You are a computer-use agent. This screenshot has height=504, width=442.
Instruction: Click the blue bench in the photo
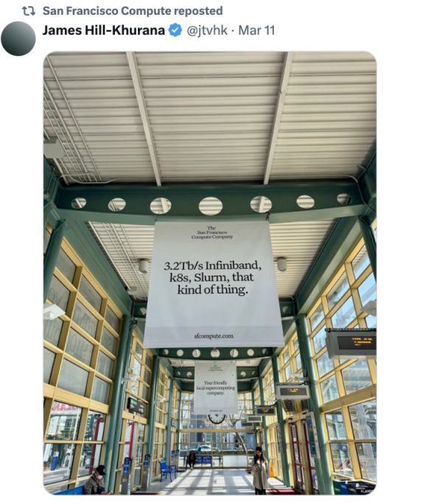168,469
